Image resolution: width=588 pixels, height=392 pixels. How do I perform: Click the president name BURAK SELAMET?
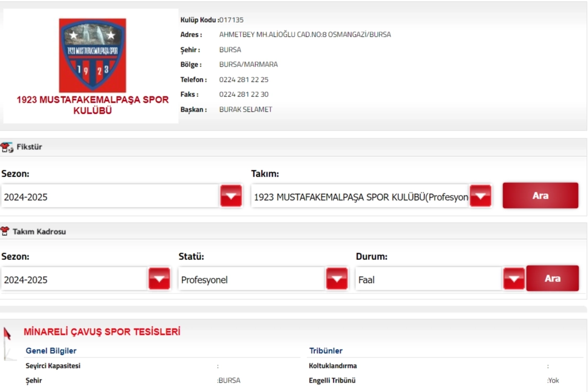pyautogui.click(x=245, y=110)
